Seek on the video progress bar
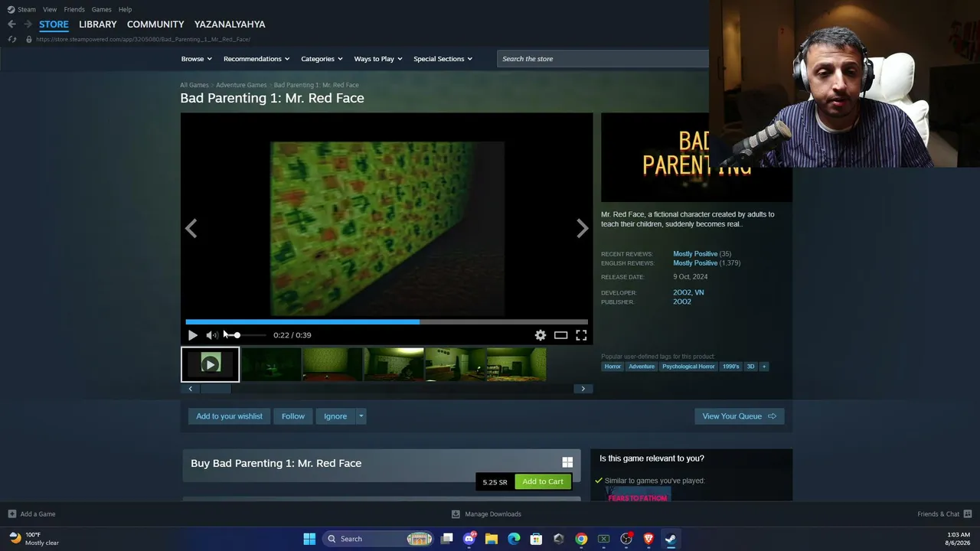980x551 pixels. [387, 322]
